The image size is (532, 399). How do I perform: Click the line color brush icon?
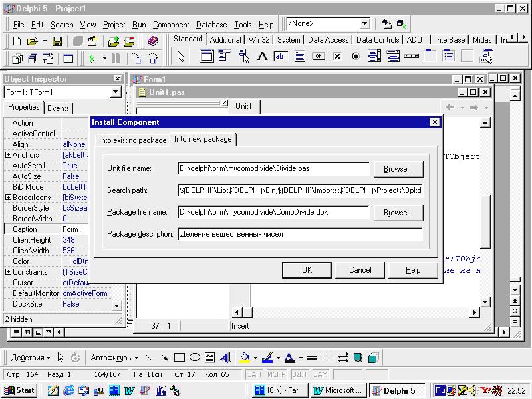click(x=268, y=358)
